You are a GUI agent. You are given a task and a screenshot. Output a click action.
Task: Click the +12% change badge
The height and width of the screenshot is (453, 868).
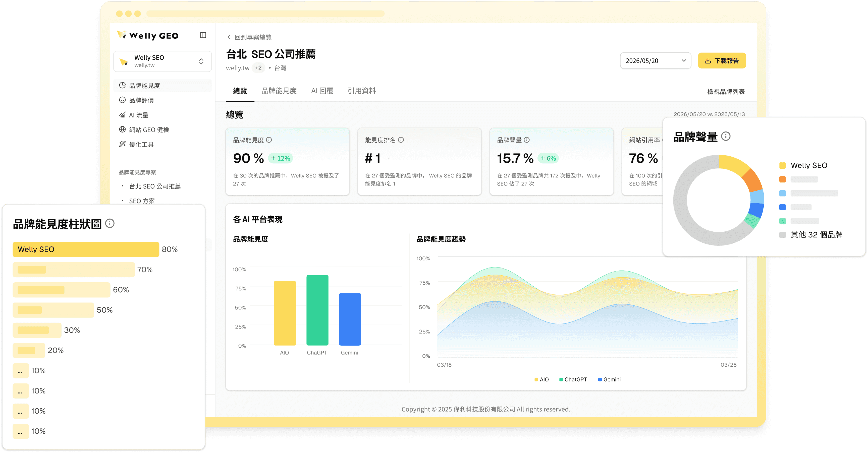pyautogui.click(x=280, y=158)
